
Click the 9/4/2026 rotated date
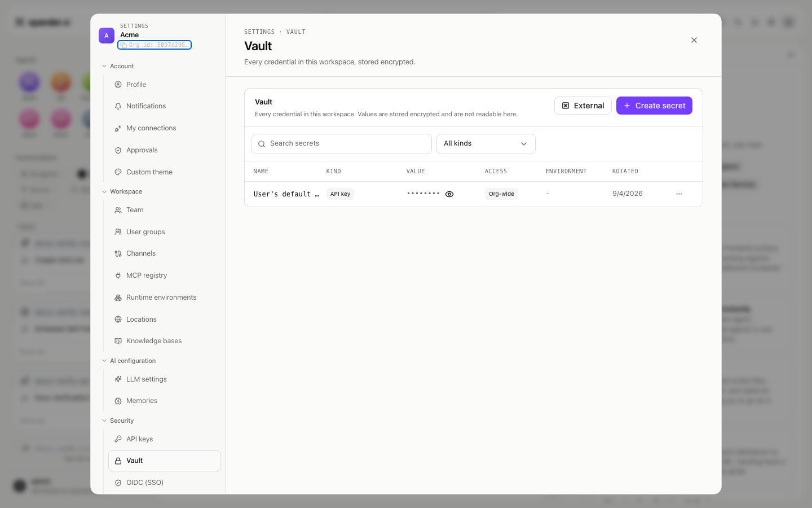(x=628, y=194)
